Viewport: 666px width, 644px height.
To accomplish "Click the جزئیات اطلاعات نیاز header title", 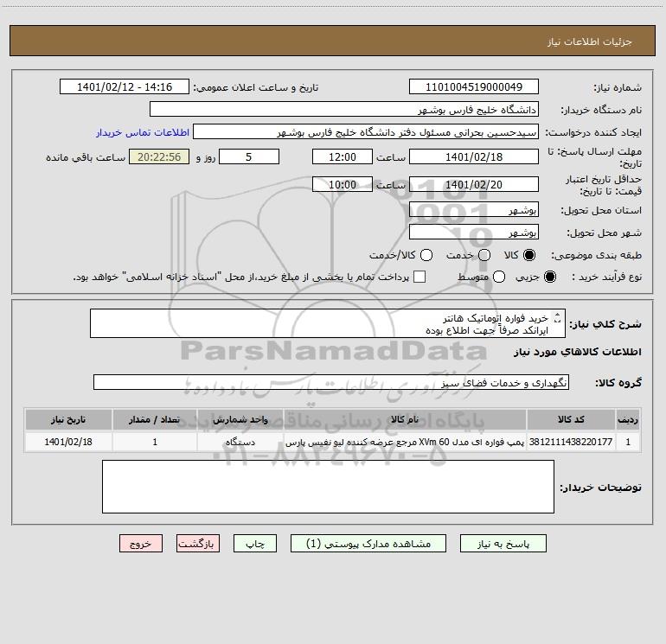I will [x=590, y=41].
